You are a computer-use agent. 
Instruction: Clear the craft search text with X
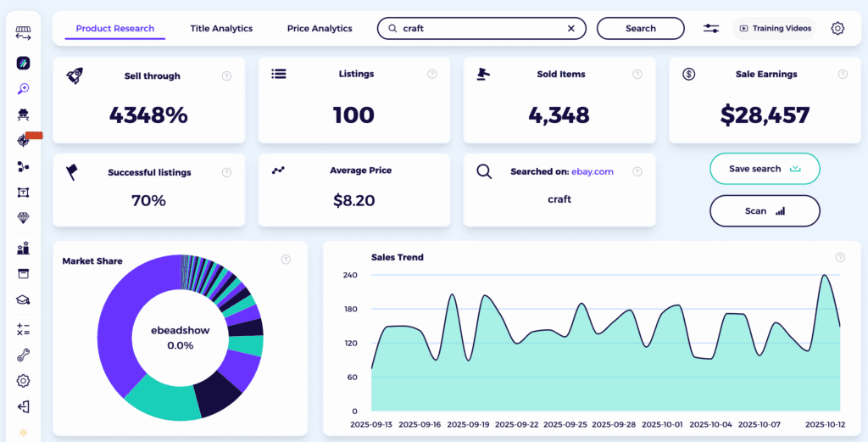point(571,28)
